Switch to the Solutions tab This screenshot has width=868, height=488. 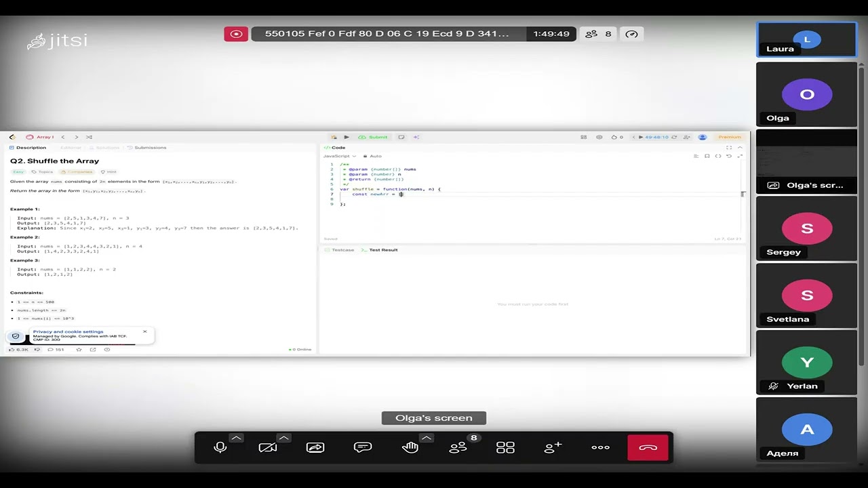coord(104,148)
